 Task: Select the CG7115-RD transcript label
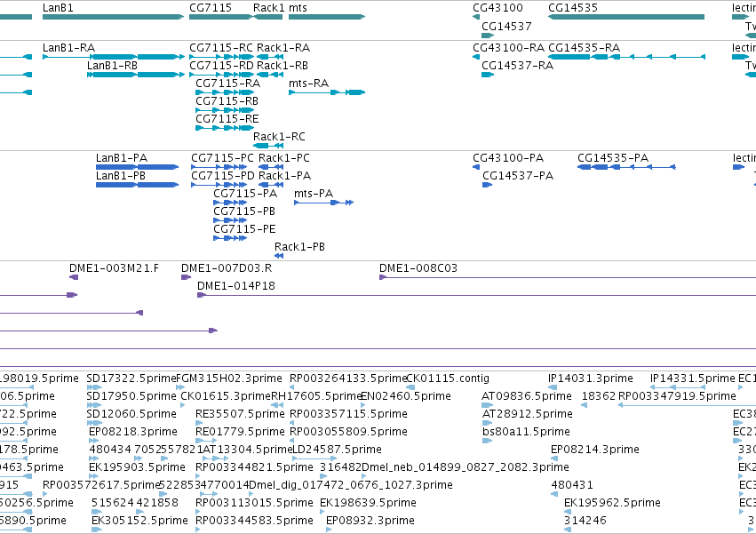click(x=221, y=66)
